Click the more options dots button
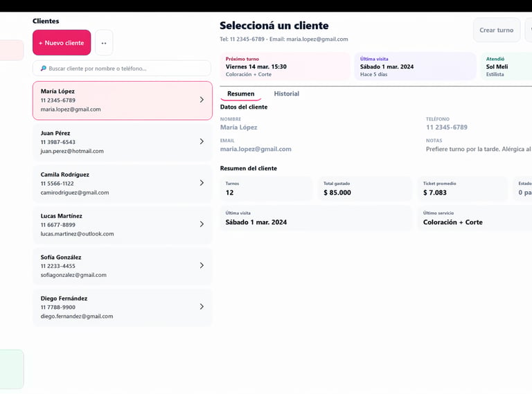 click(x=104, y=43)
